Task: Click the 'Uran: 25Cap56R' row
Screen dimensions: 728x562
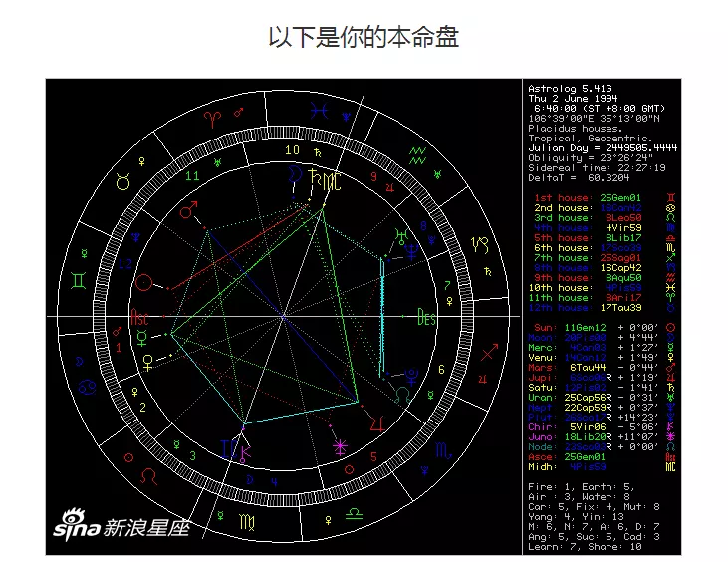Action: pyautogui.click(x=603, y=398)
